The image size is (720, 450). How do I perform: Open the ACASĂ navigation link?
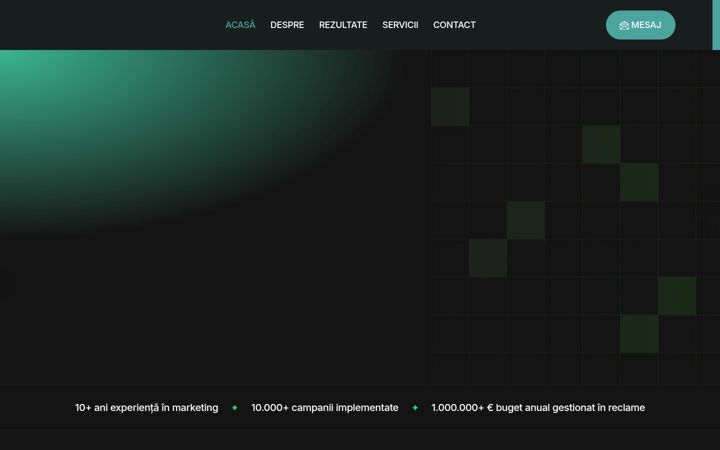click(240, 25)
